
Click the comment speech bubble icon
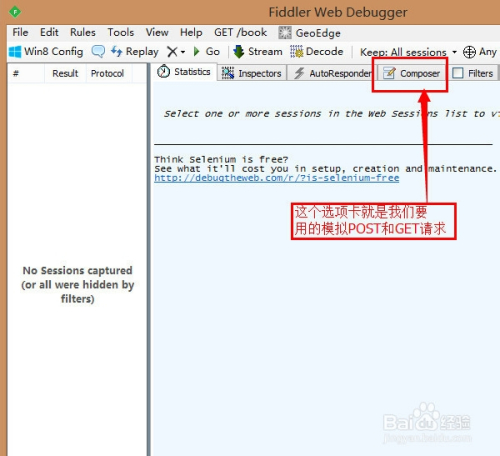pos(98,52)
